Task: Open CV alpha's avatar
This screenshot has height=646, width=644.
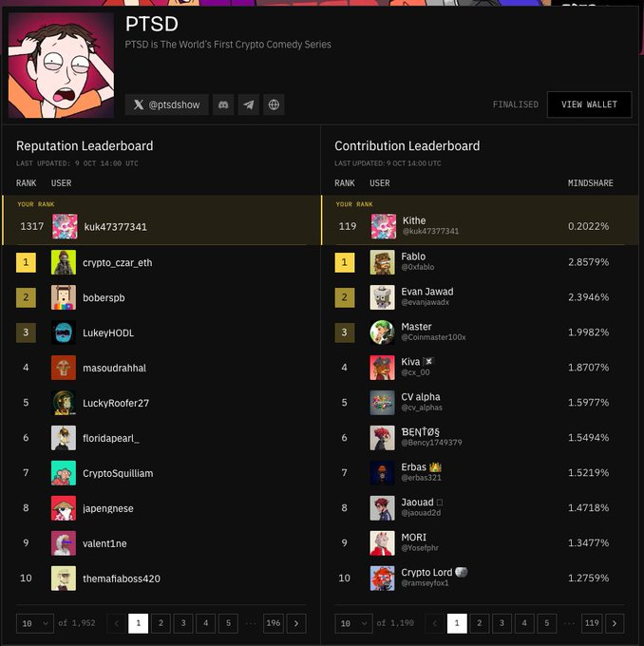Action: point(383,403)
